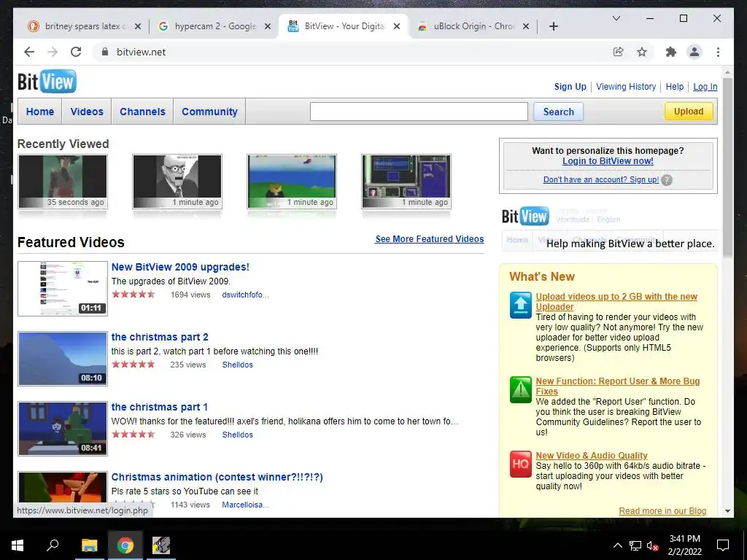
Task: Click the BitView logo
Action: pyautogui.click(x=47, y=82)
